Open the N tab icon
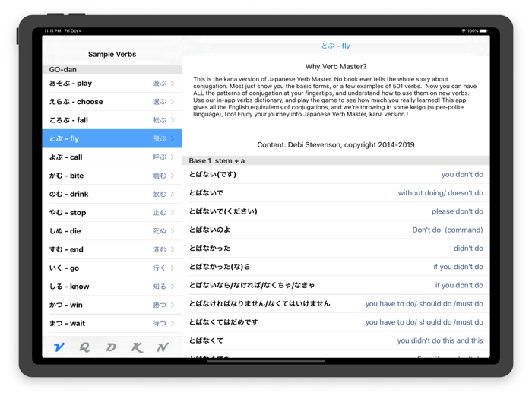Screen dimensions: 532x399 click(x=163, y=347)
